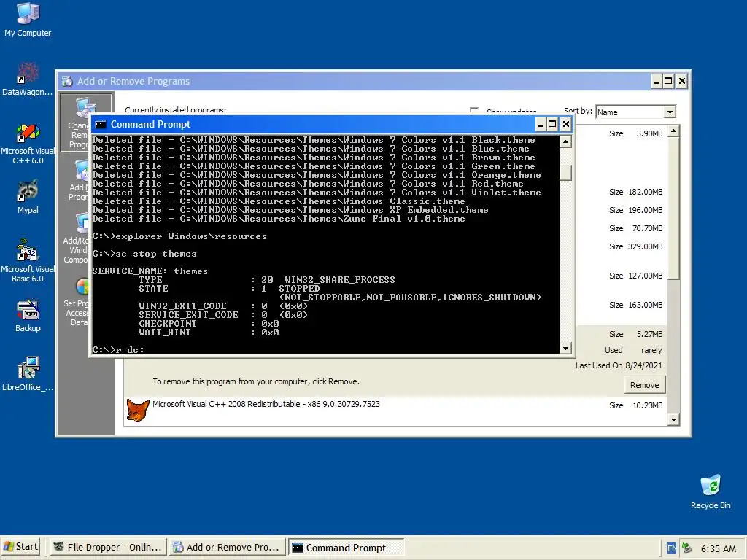Switch to Add or Remove Programs taskbar button
This screenshot has width=747, height=560.
227,547
